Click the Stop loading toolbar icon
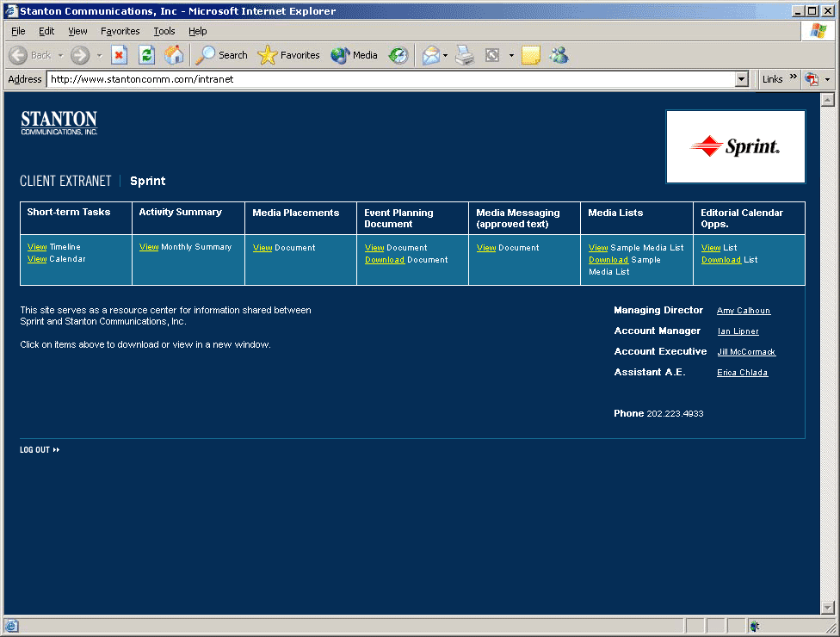840x637 pixels. [x=120, y=55]
